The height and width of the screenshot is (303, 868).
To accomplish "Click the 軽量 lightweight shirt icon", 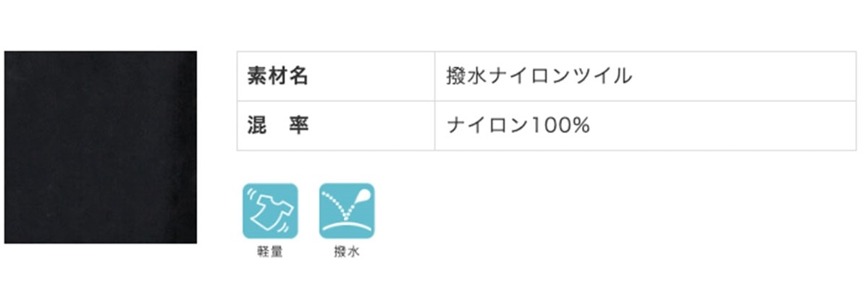I will coord(270,211).
